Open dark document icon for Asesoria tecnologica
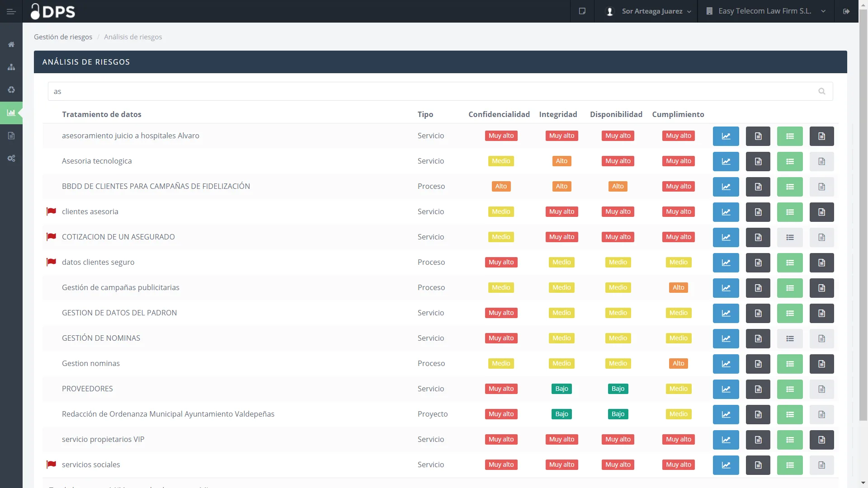 coord(758,161)
